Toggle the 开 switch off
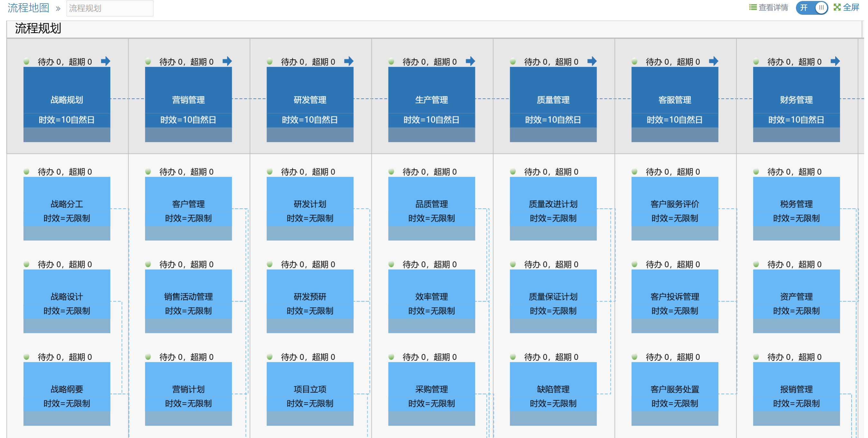 click(812, 8)
